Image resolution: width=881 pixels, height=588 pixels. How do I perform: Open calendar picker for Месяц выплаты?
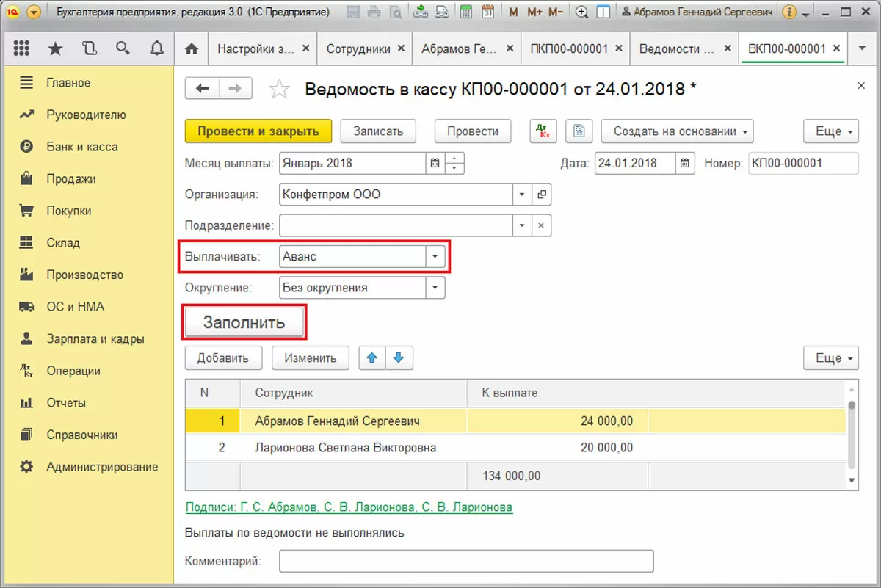coord(434,163)
